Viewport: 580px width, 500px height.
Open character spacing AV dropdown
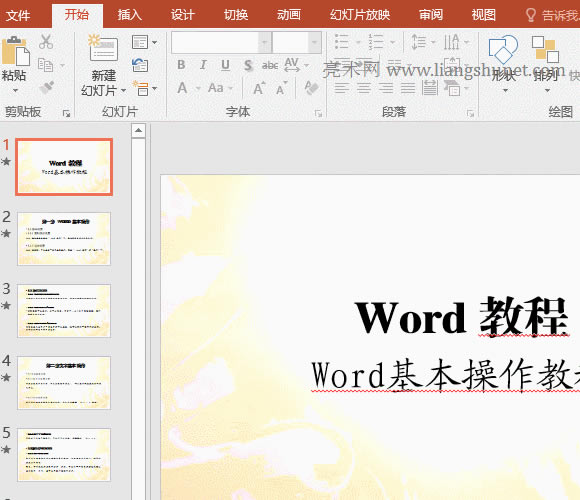(296, 65)
